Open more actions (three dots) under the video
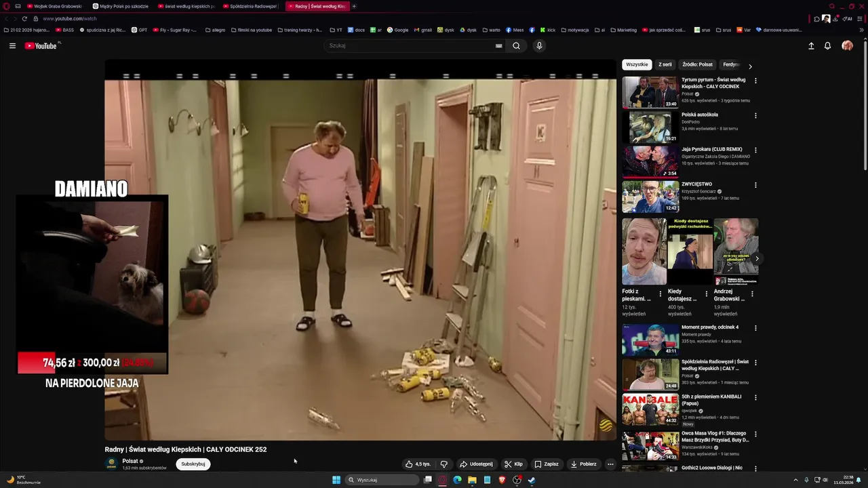 coord(610,464)
